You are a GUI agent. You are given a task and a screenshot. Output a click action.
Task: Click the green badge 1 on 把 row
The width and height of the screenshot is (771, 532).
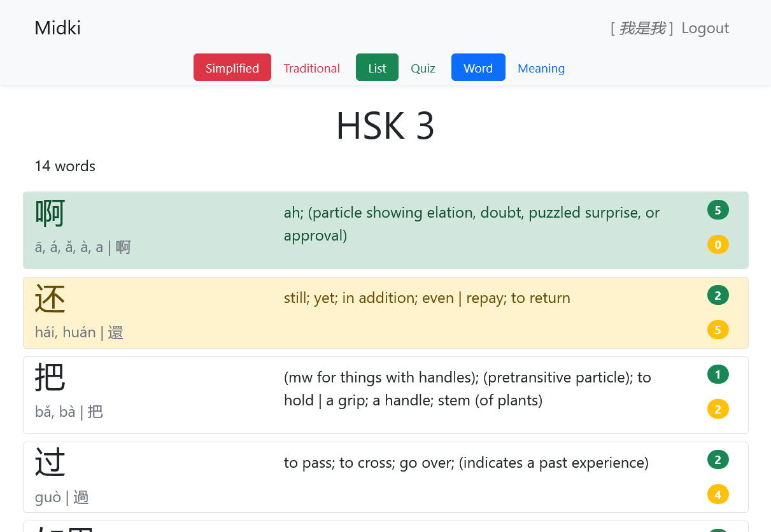point(718,375)
